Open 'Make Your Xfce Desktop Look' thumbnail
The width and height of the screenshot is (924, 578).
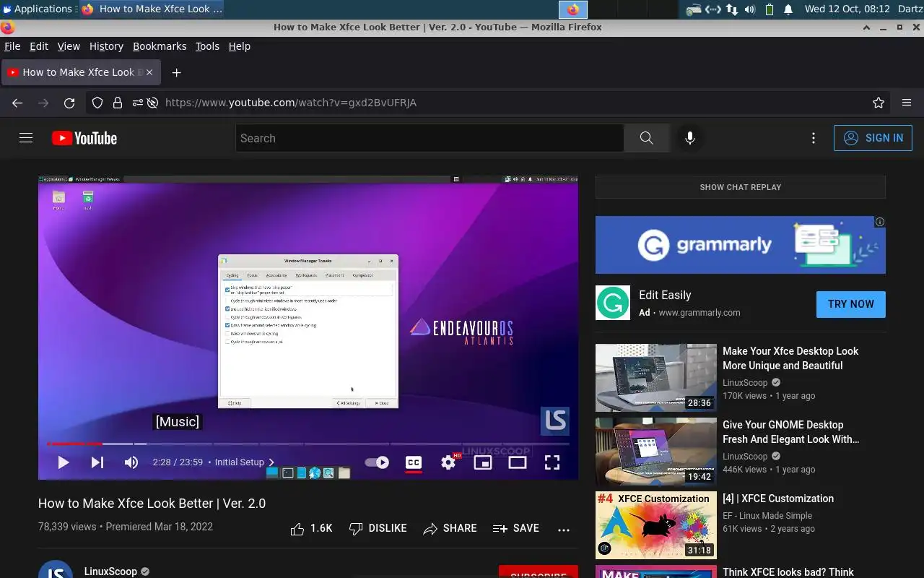[x=656, y=378]
